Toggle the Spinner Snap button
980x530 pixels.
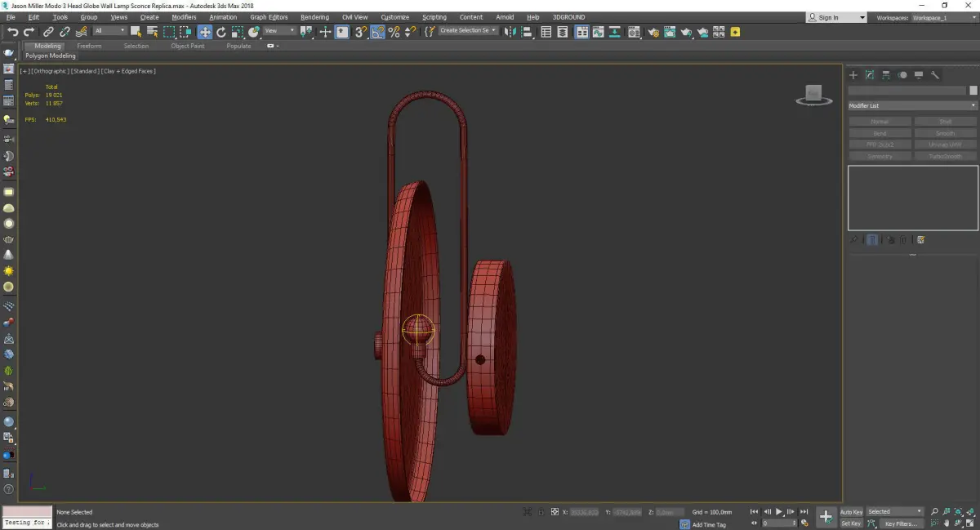click(410, 32)
